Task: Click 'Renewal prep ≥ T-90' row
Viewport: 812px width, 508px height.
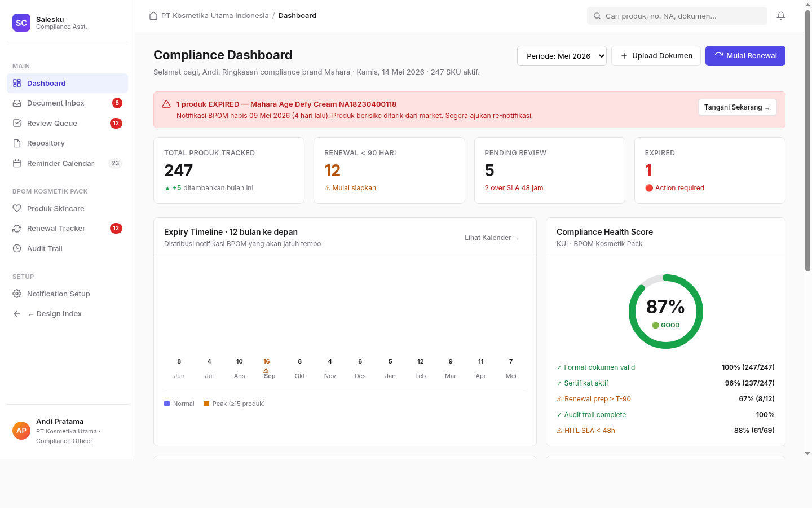Action: (x=665, y=399)
